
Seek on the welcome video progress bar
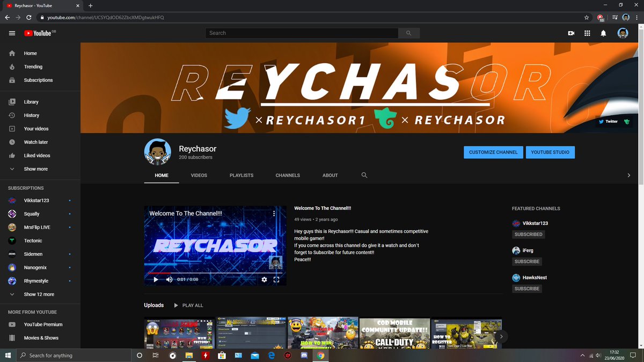click(215, 273)
